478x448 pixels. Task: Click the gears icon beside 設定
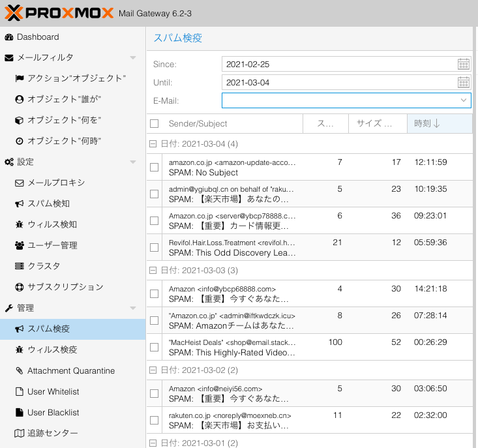(9, 162)
